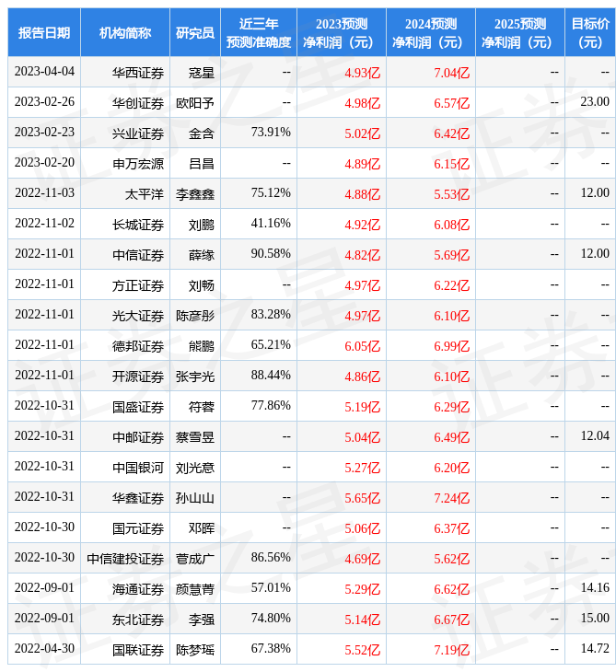
Task: Click the 2022-04-30 date cell
Action: [x=44, y=649]
